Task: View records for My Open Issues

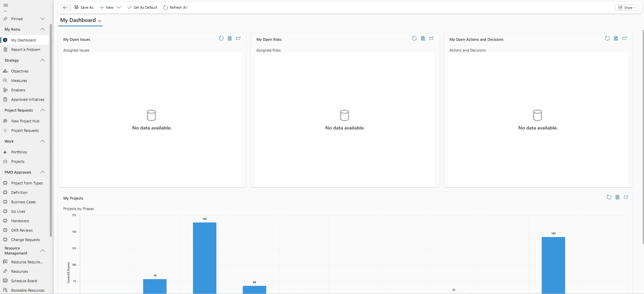Action: (x=230, y=38)
